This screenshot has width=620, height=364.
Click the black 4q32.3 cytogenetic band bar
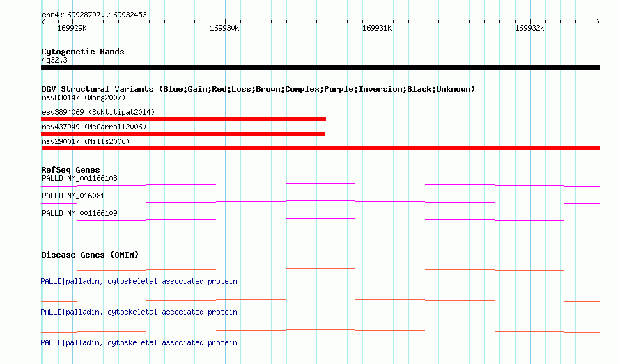(320, 68)
